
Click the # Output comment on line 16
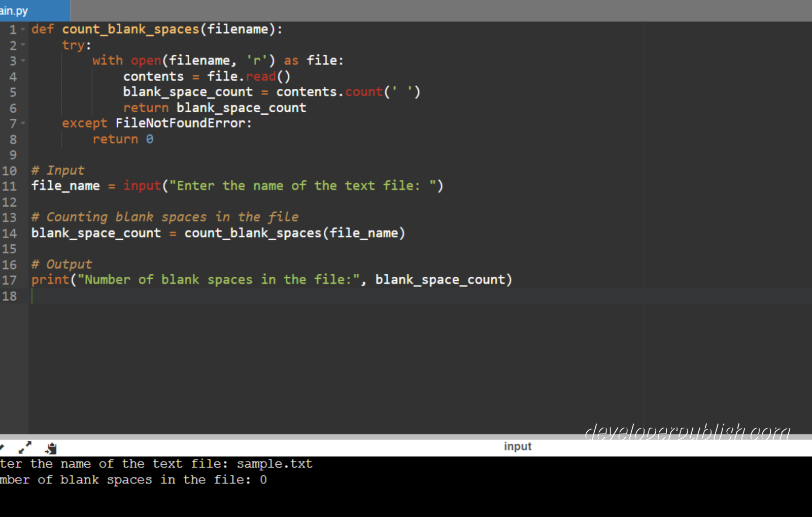coord(61,264)
